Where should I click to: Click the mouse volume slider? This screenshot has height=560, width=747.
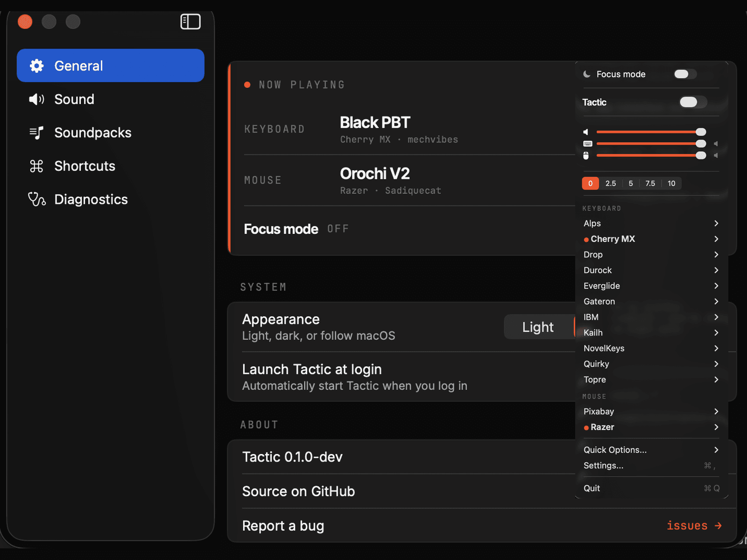tap(651, 155)
